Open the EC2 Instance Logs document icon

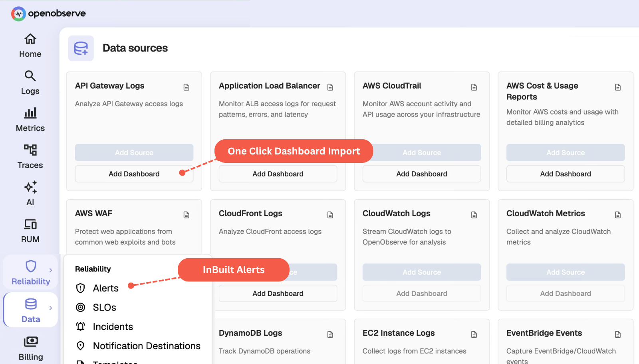(474, 334)
